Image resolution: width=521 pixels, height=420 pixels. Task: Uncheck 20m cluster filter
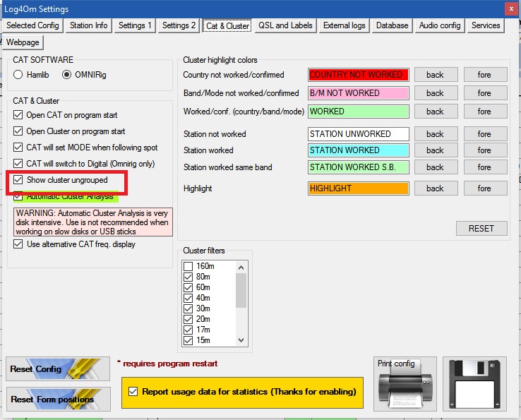pos(188,319)
